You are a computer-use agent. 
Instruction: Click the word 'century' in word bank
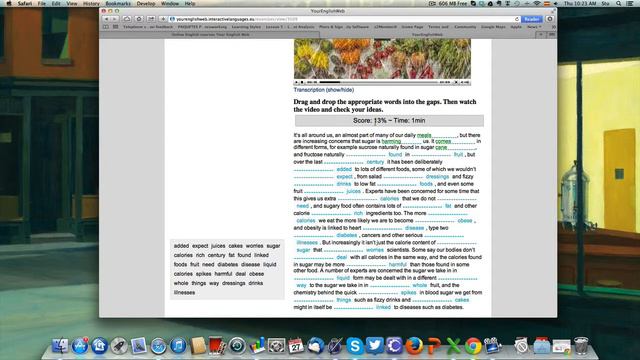pos(216,255)
